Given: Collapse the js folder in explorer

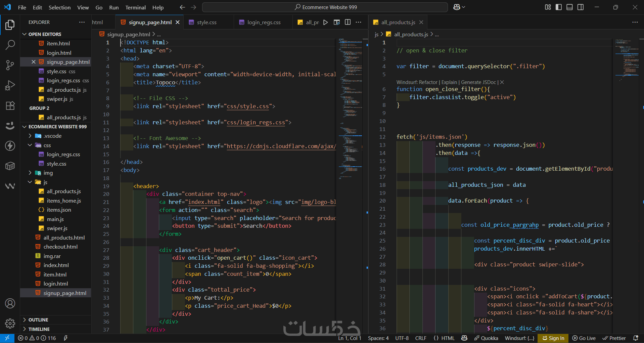Looking at the screenshot, I should 45,182.
